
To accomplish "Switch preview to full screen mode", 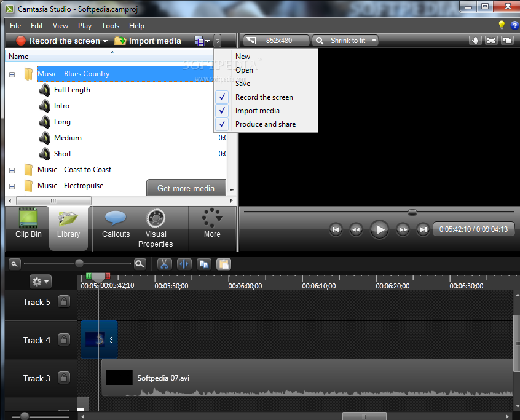I will point(491,41).
